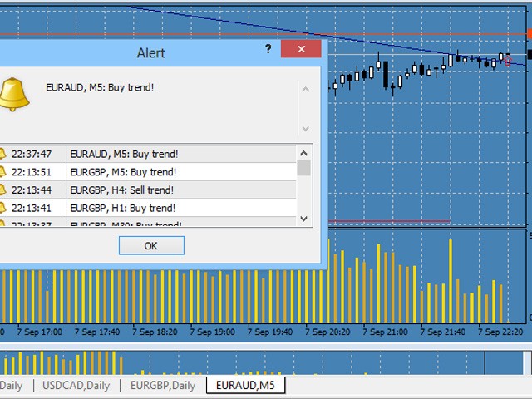Click message area scroll up arrow
The image size is (532, 399).
[305, 90]
